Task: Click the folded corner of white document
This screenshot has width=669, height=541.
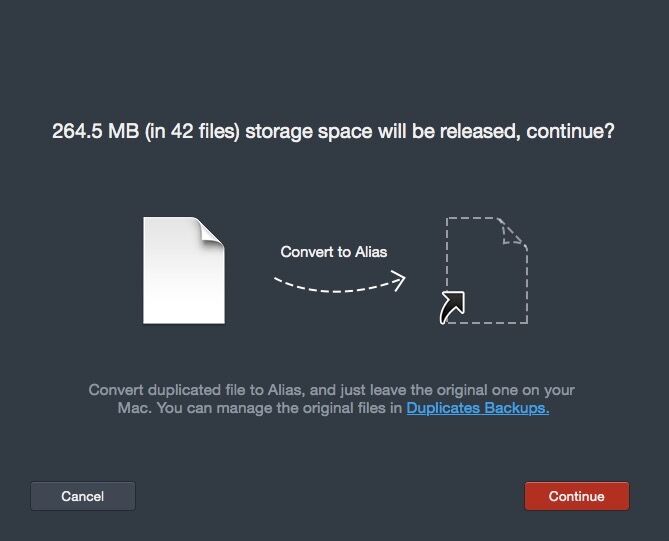Action: pyautogui.click(x=210, y=230)
